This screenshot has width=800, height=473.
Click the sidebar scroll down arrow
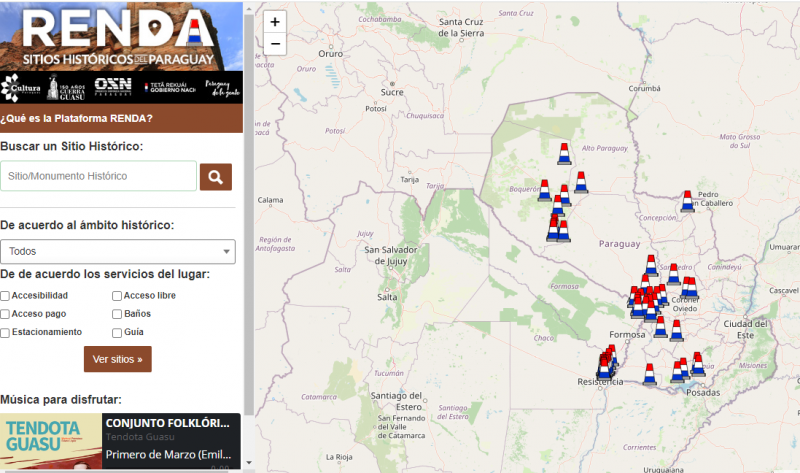[248, 463]
